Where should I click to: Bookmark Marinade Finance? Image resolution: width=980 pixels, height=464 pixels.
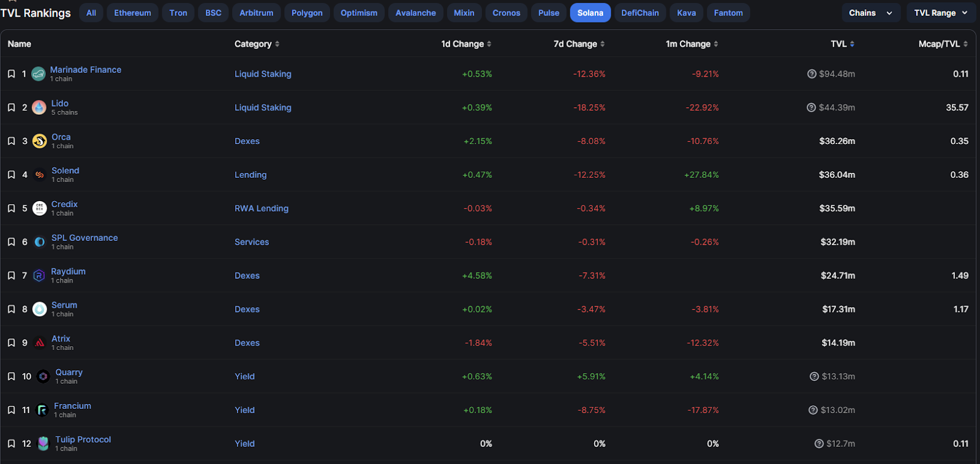point(11,74)
